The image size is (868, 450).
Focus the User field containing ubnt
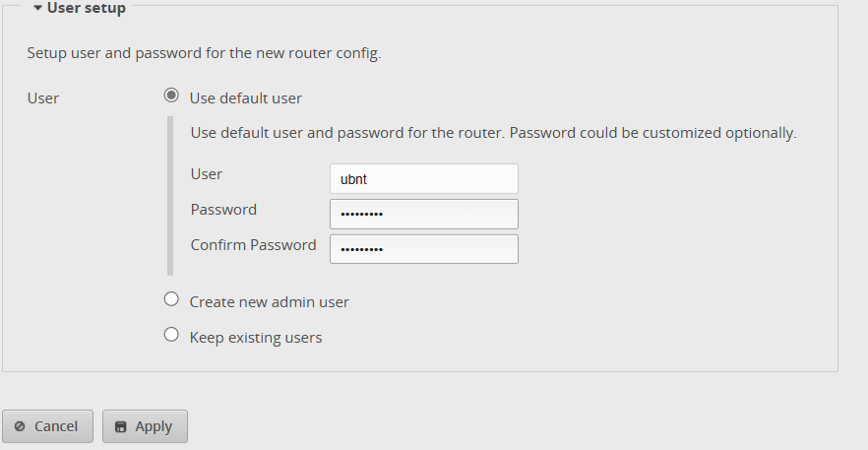[x=423, y=179]
